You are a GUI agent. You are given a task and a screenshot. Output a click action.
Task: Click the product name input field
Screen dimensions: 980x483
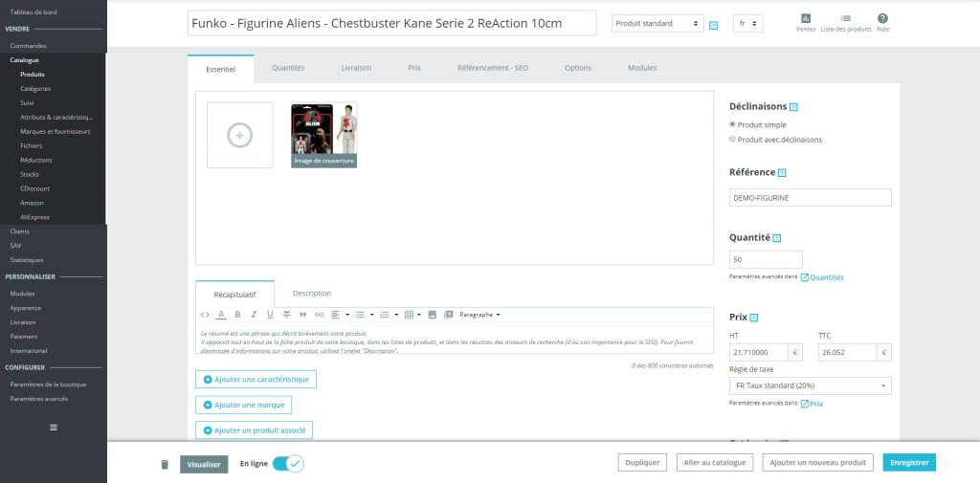click(x=391, y=23)
